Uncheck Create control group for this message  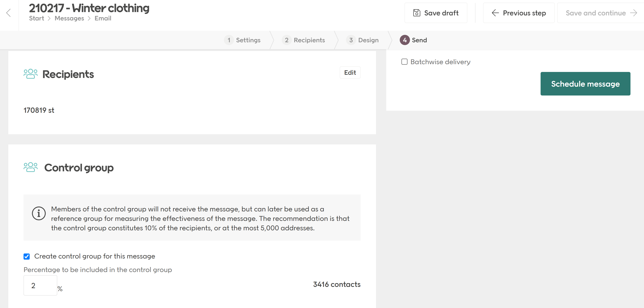[27, 256]
